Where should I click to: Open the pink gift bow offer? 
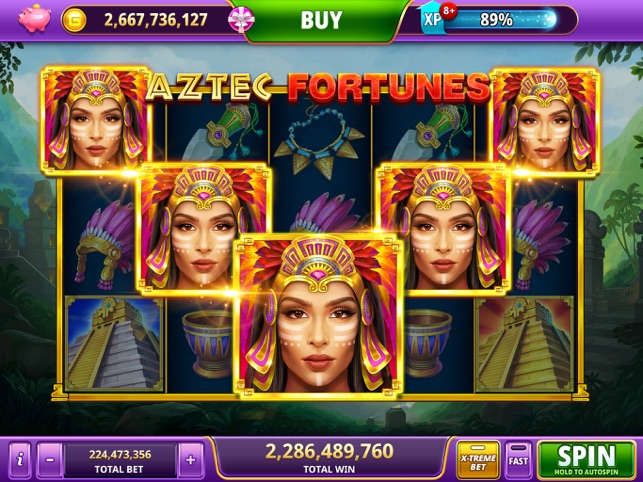pos(241,19)
